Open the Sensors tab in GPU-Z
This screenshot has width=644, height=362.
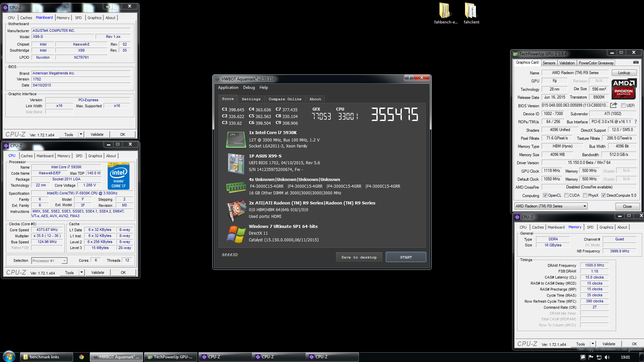549,63
